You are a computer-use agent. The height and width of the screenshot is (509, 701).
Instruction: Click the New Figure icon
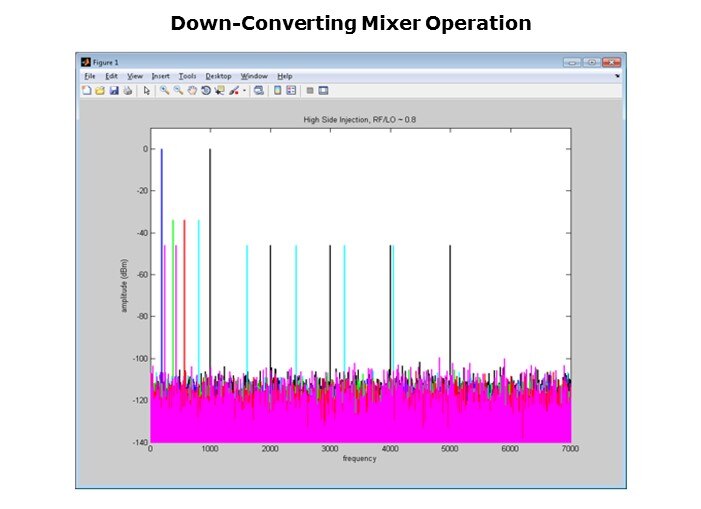pos(86,90)
